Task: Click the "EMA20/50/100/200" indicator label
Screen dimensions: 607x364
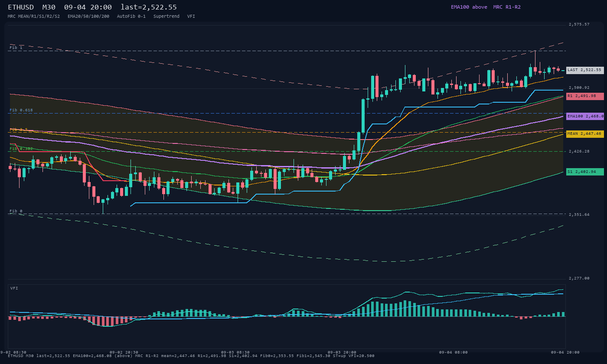Action: pyautogui.click(x=88, y=16)
